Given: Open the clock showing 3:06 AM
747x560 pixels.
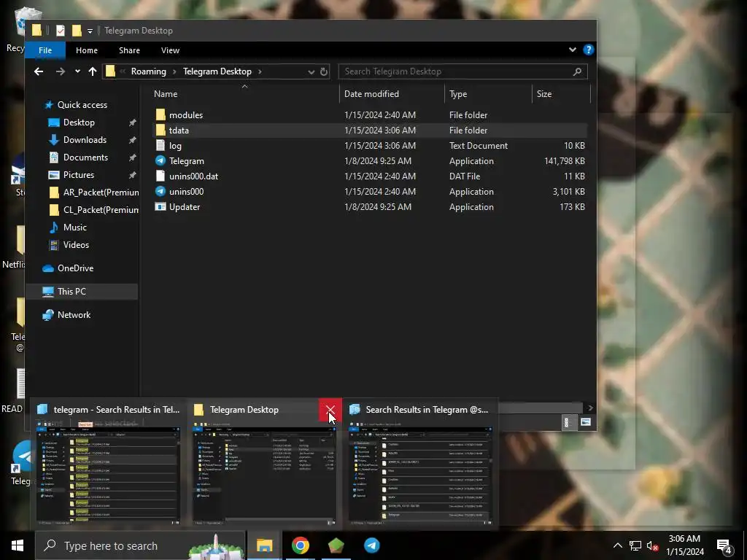Looking at the screenshot, I should tap(684, 545).
